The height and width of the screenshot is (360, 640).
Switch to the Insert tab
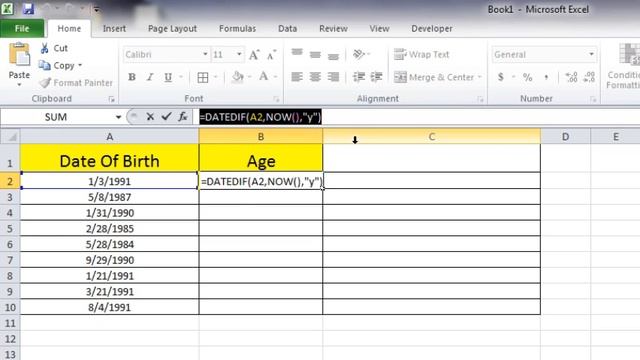tap(114, 29)
